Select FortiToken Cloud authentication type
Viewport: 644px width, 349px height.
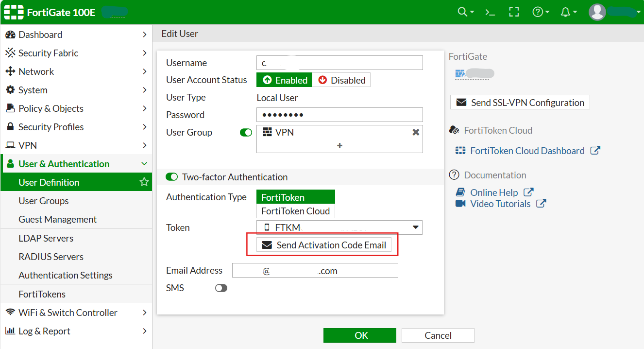pos(296,211)
